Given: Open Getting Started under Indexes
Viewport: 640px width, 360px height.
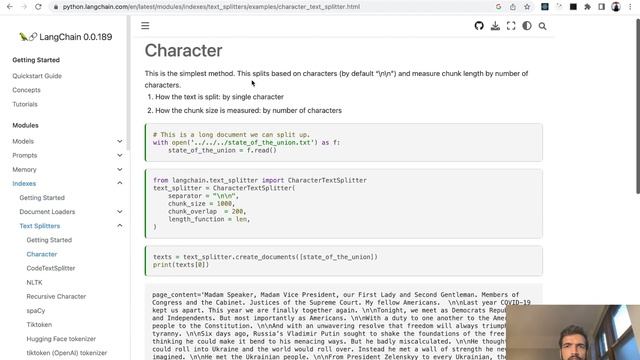Looking at the screenshot, I should (x=42, y=198).
